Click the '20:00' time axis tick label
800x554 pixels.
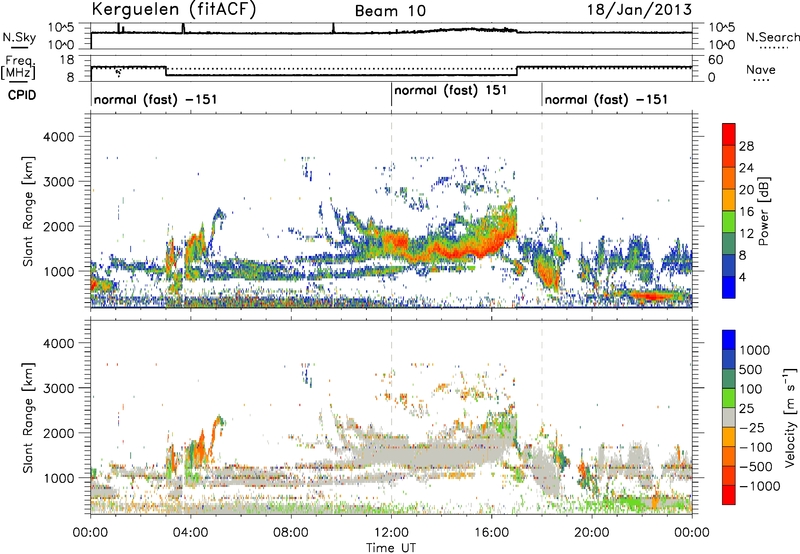tap(592, 532)
